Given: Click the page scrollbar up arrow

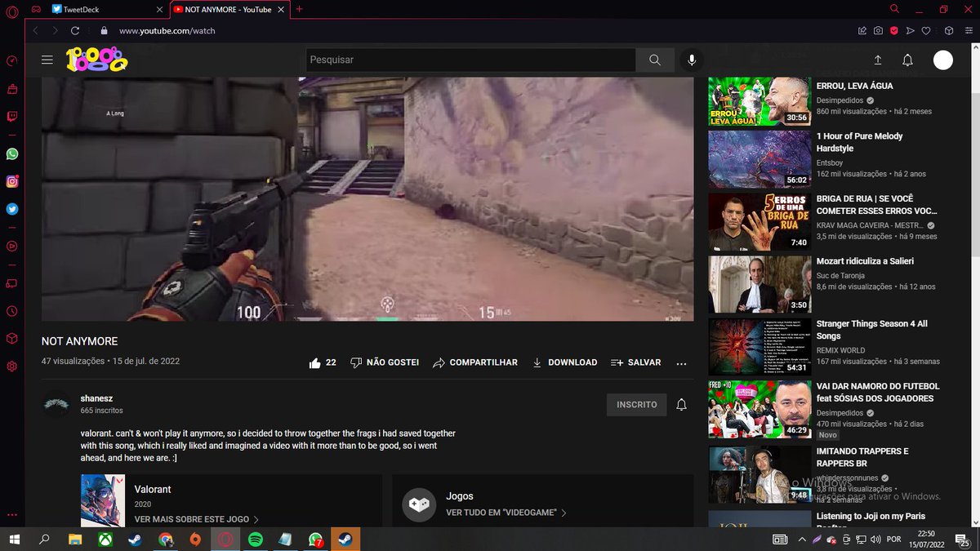Looking at the screenshot, I should click(x=975, y=47).
